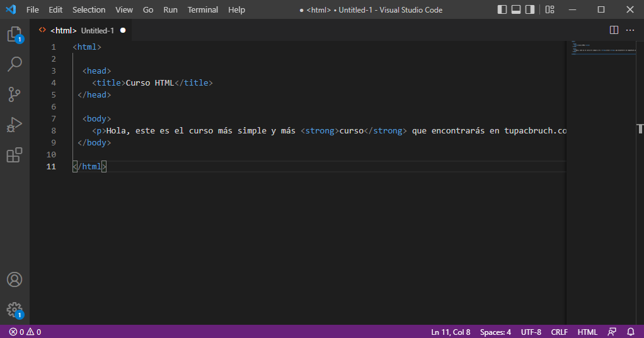
Task: Click the </html> closing tag
Action: coord(89,167)
